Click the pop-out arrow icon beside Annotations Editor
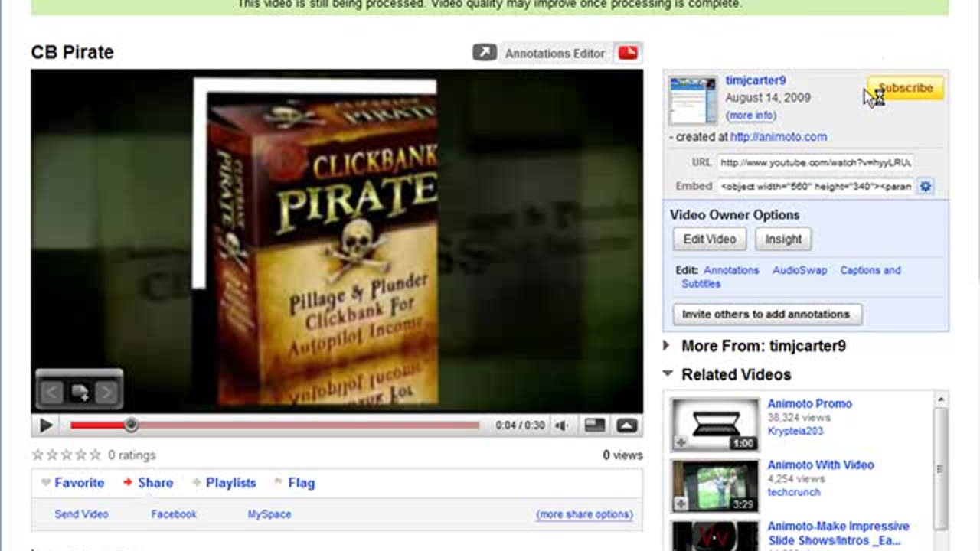 pyautogui.click(x=485, y=53)
